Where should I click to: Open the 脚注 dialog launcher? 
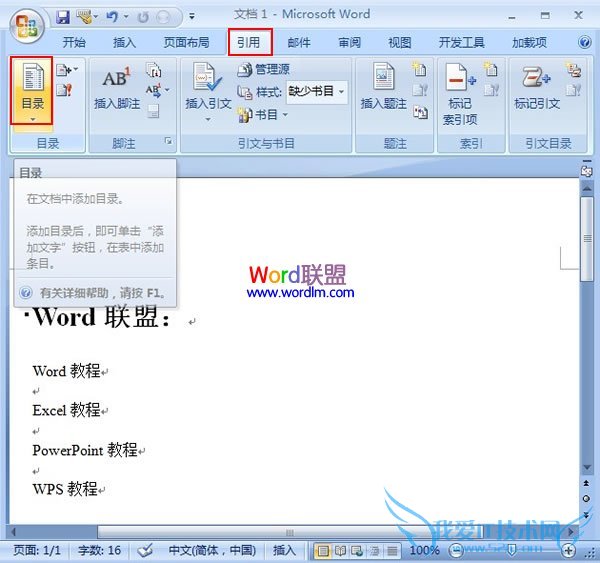[168, 141]
